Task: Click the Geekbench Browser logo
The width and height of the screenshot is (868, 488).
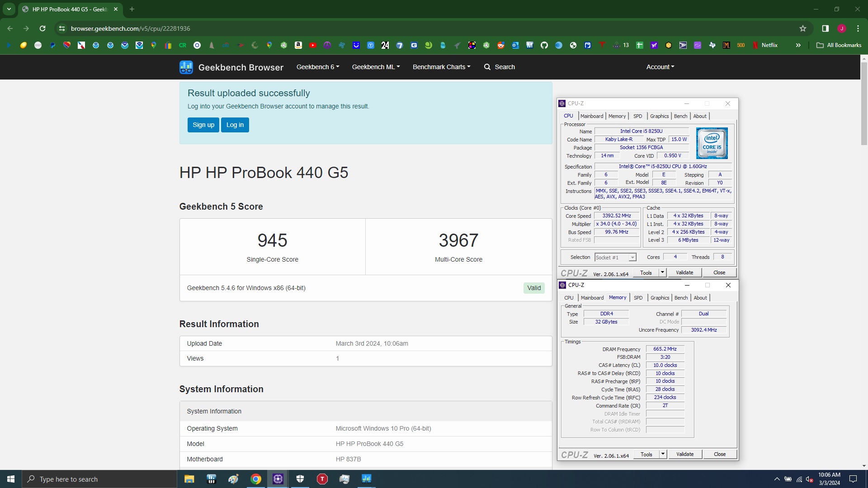Action: pyautogui.click(x=231, y=67)
